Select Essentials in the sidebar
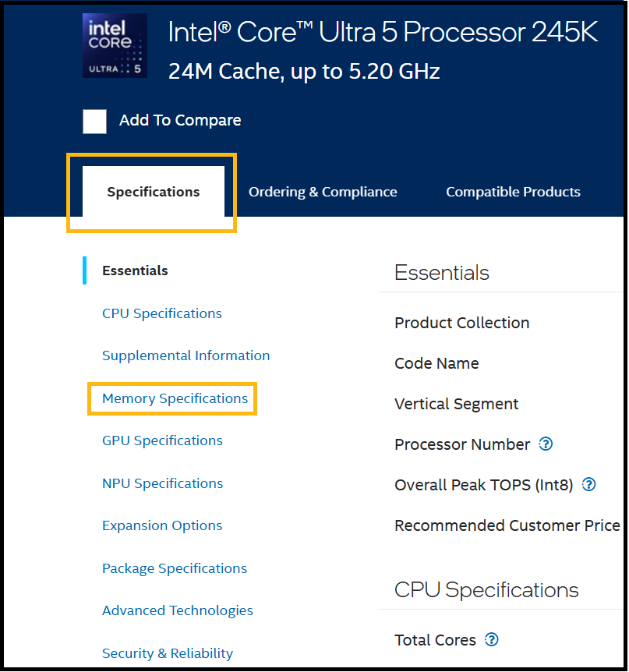Screen dimensions: 629x672 coord(135,271)
